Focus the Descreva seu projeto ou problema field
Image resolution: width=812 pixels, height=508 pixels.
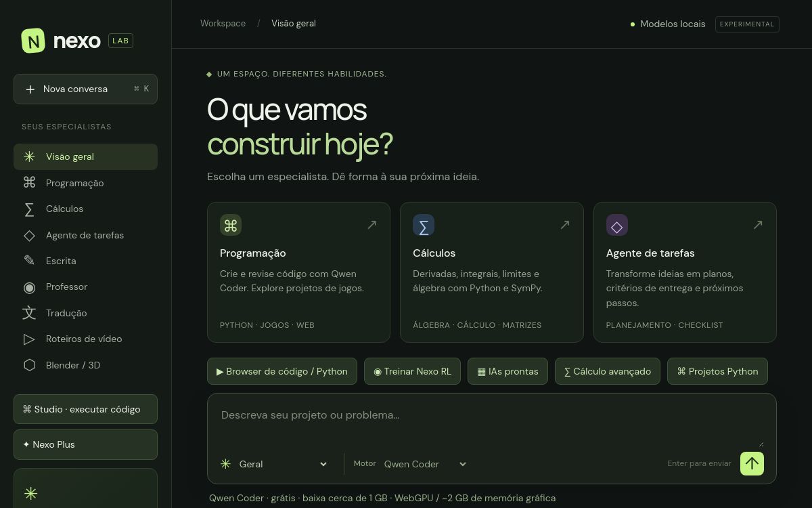coord(492,427)
